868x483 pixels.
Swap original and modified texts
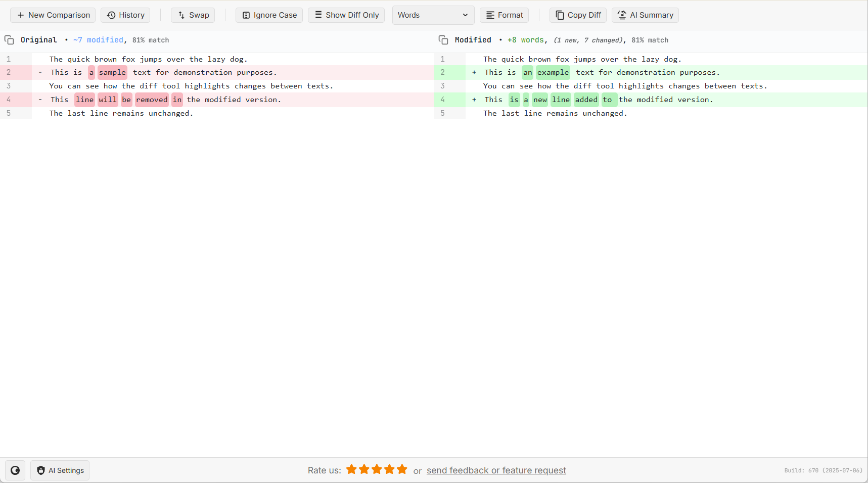[193, 15]
